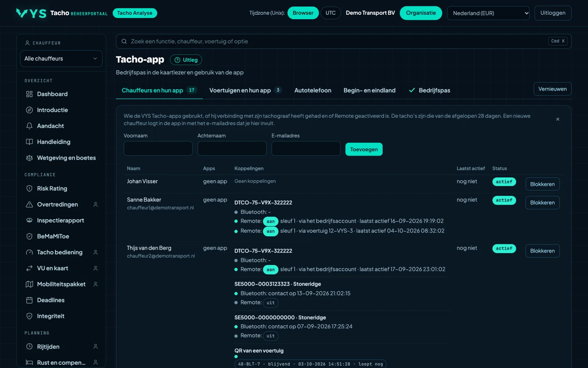Open the Alle chauffeurs dropdown

(61, 59)
